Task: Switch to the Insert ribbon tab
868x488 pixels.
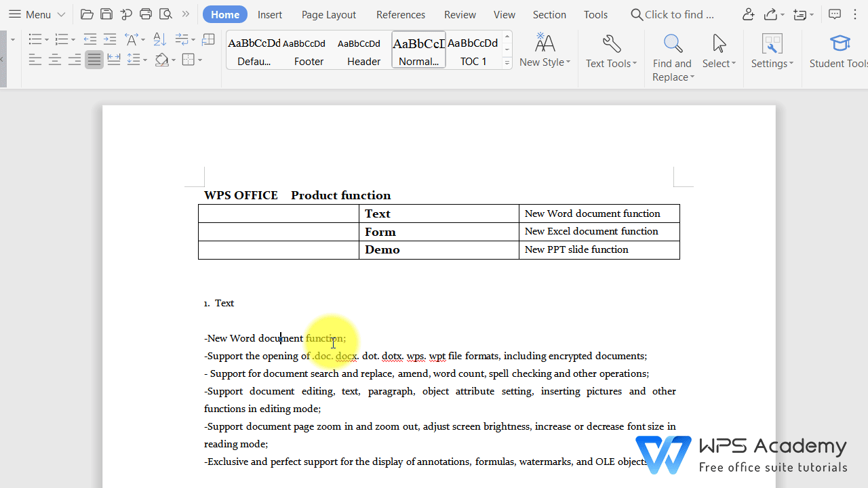Action: tap(270, 14)
